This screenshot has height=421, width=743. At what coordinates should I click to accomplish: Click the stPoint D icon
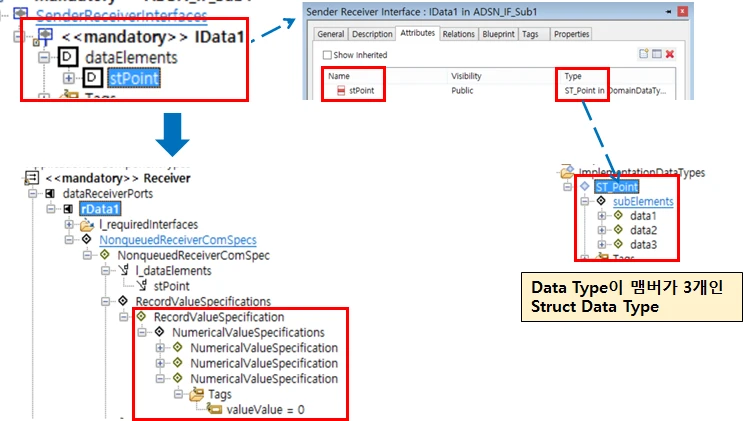(92, 78)
